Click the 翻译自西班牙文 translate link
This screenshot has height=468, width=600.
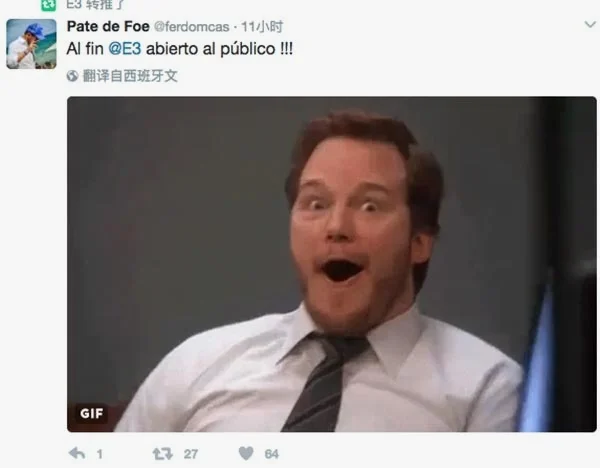click(130, 76)
